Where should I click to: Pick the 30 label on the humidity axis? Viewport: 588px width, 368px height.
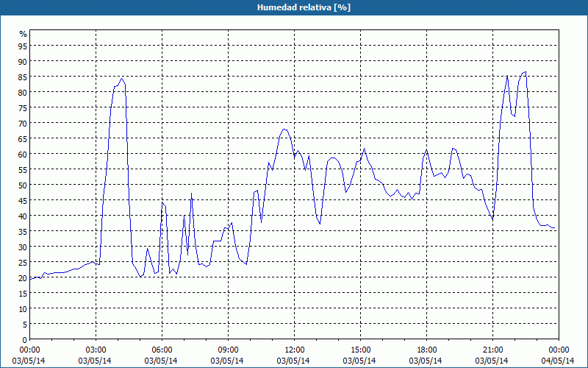coord(23,247)
